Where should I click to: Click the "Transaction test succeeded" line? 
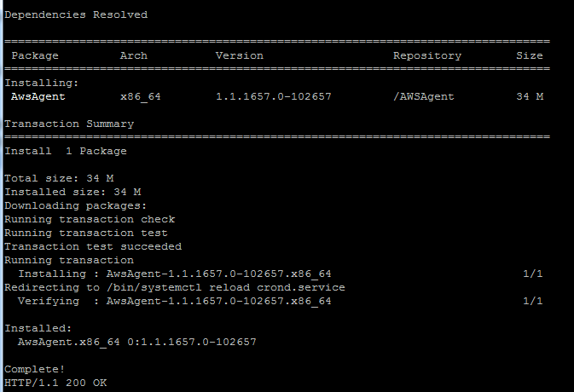pyautogui.click(x=93, y=246)
